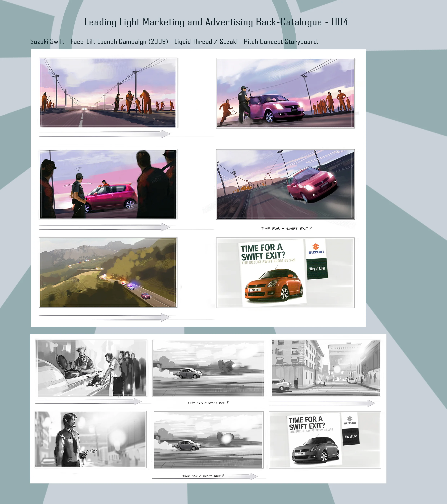Click the lower greyscale car explosion panel
The height and width of the screenshot is (504, 447).
(209, 440)
